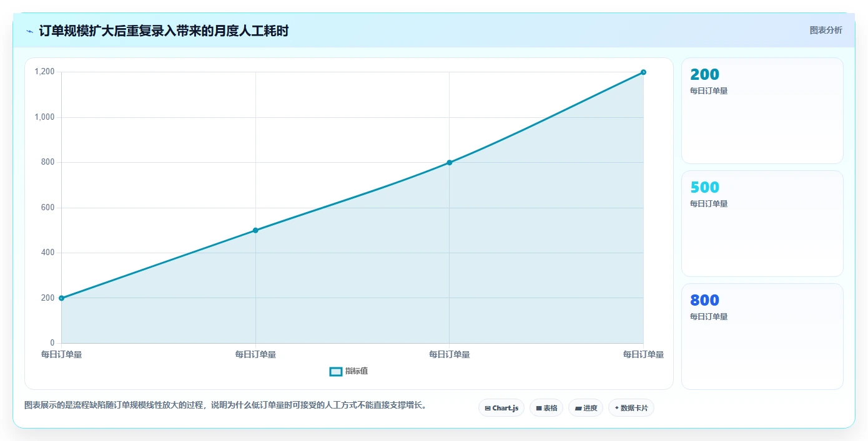Select the 进度 tag chip
This screenshot has height=441, width=868.
click(x=586, y=408)
